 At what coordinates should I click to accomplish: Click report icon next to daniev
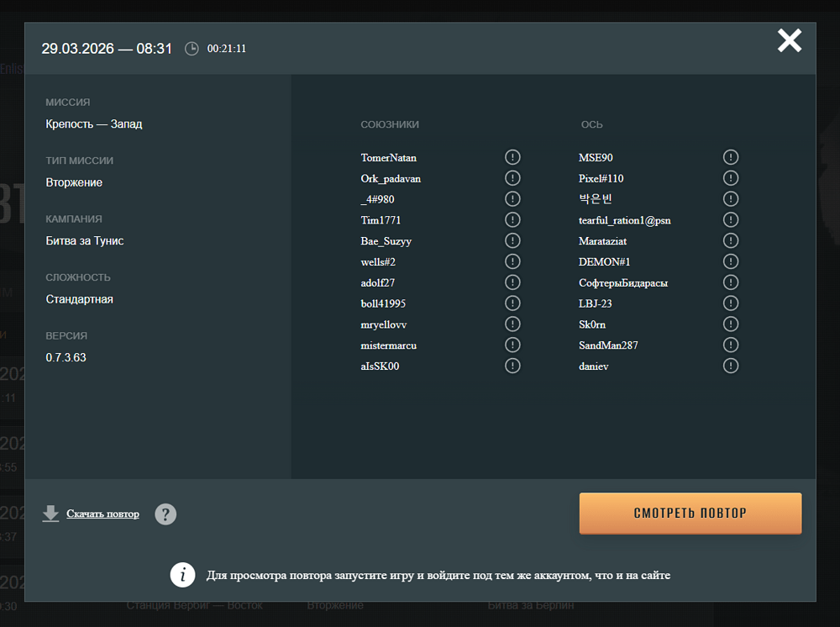[731, 366]
